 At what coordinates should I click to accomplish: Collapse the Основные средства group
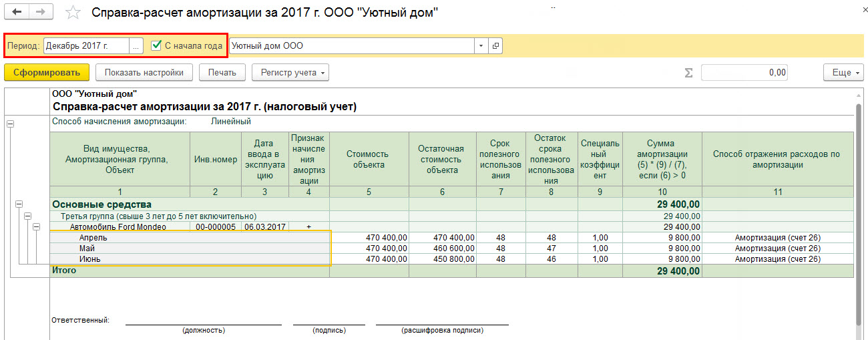19,204
